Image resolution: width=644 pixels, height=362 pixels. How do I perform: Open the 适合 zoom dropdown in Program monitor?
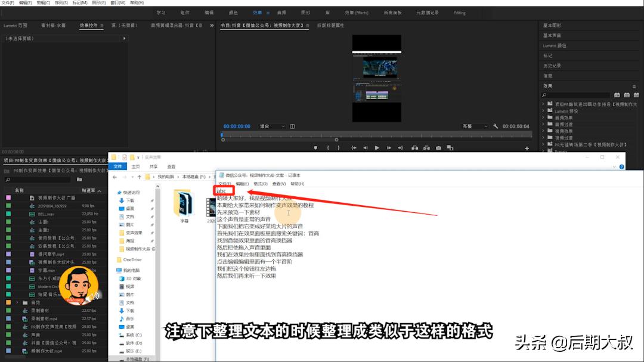[x=273, y=126]
